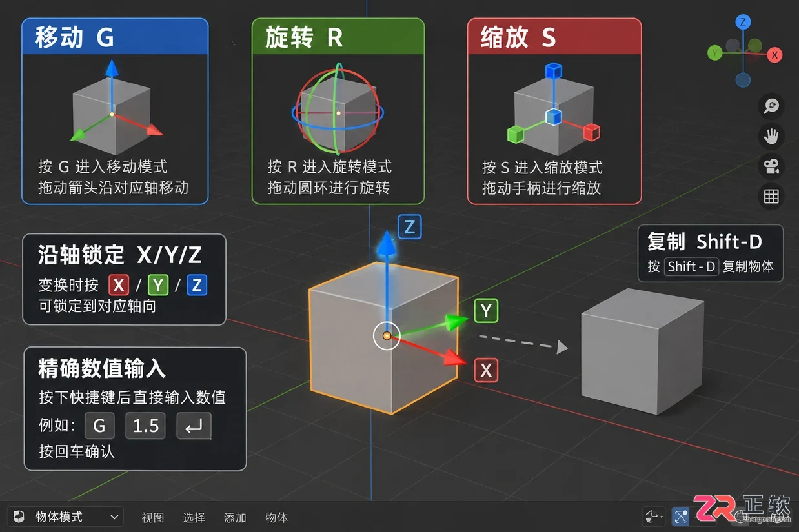
Task: Click the 缩放 S card title
Action: click(518, 37)
